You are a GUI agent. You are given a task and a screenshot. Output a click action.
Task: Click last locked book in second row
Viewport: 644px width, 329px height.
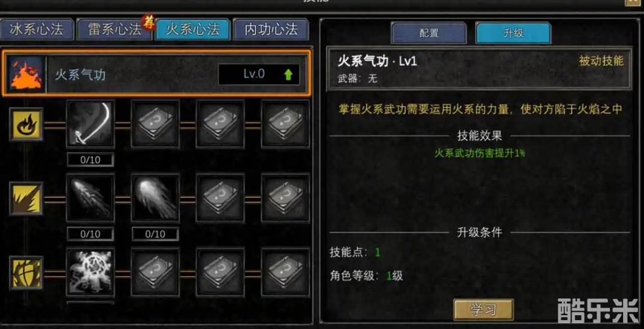click(x=285, y=198)
